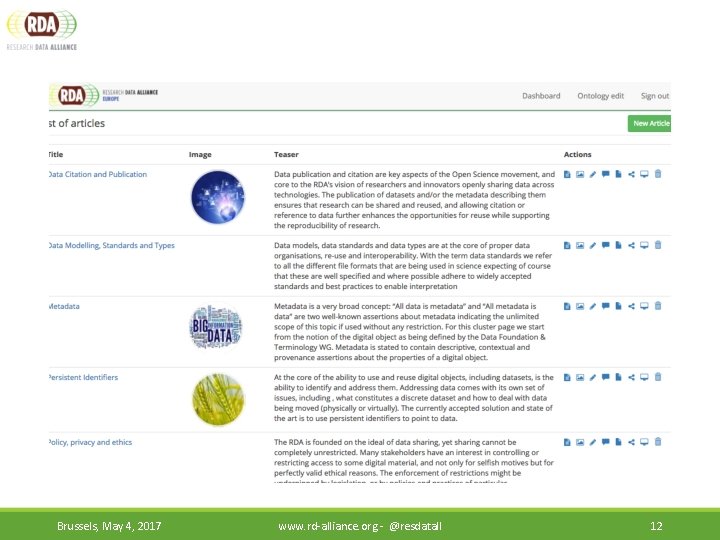Click the comment bubble icon for Data Citation and Publication

click(x=606, y=174)
